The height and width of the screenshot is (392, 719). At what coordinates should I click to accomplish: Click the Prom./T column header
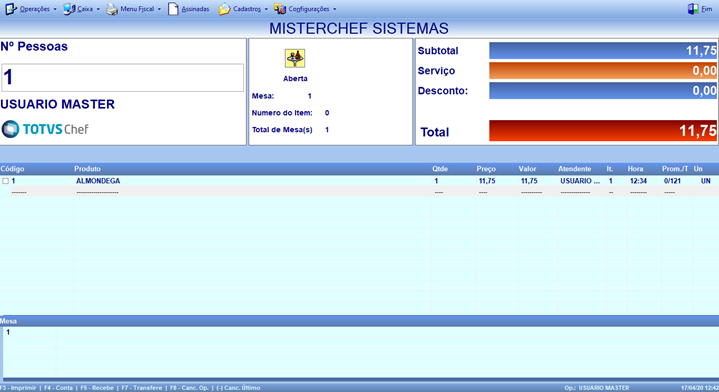tap(675, 169)
